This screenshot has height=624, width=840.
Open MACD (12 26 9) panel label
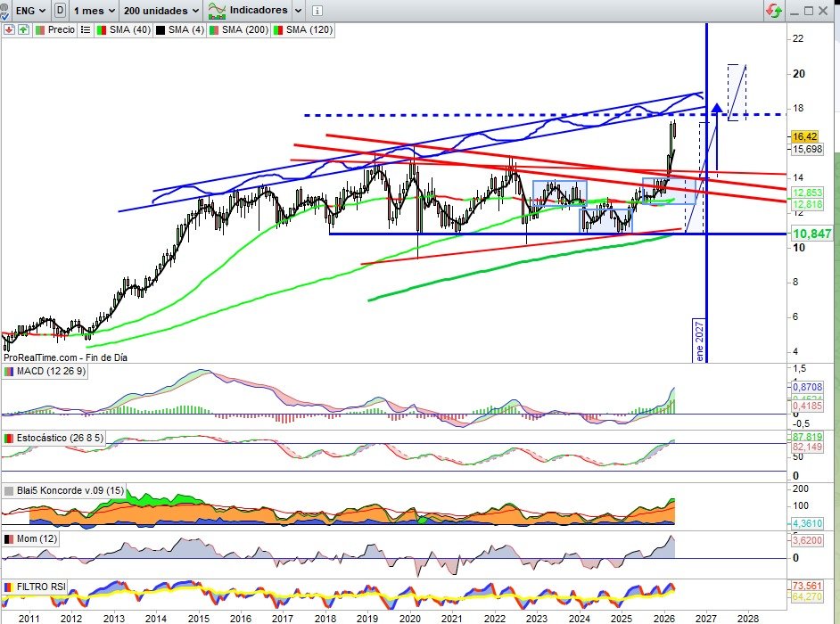click(x=51, y=371)
